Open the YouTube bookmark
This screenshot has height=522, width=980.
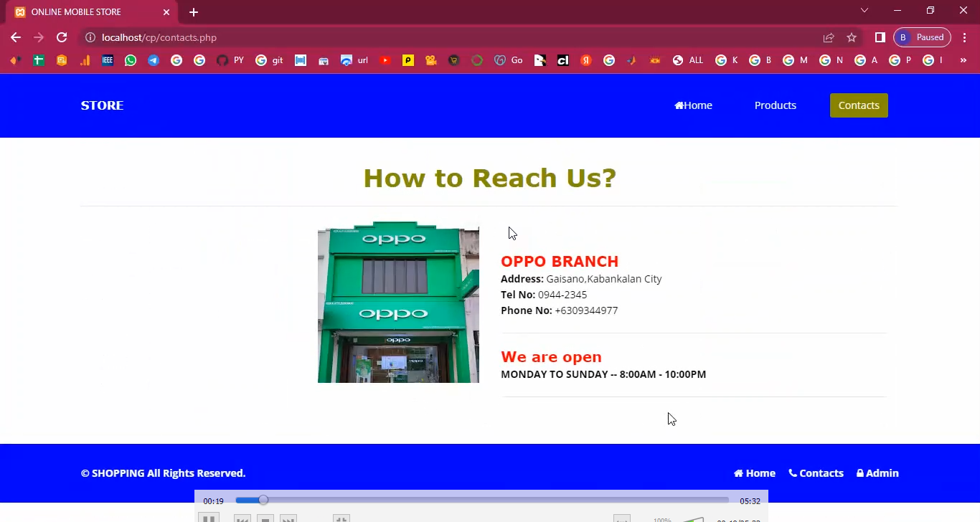pyautogui.click(x=385, y=60)
